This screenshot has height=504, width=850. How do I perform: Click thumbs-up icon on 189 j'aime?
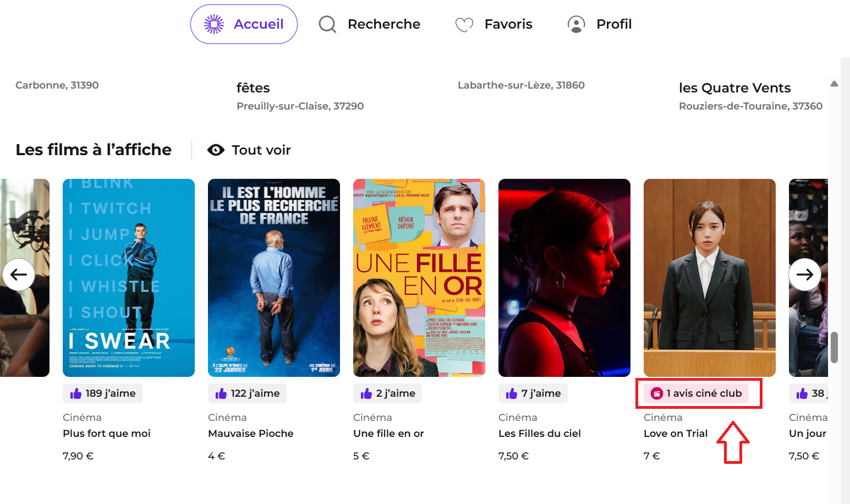(x=76, y=393)
